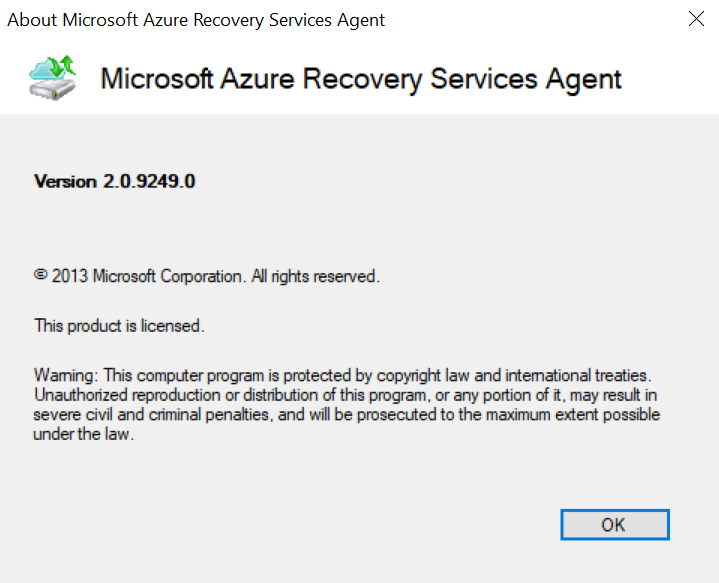
Task: Select the window title 'About Microsoft Azure Recovery Services Agent'
Action: click(x=196, y=20)
